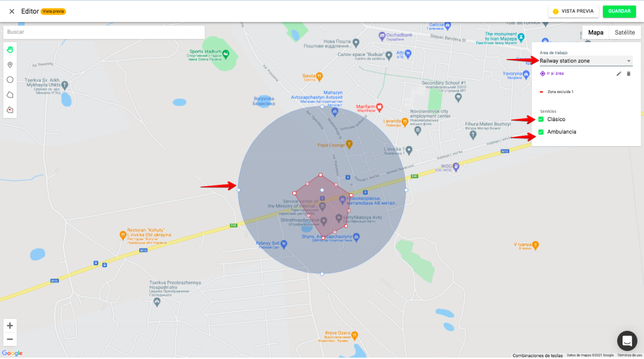644x359 pixels.
Task: Click the Rybnyy Svit store pin
Action: coord(284,243)
